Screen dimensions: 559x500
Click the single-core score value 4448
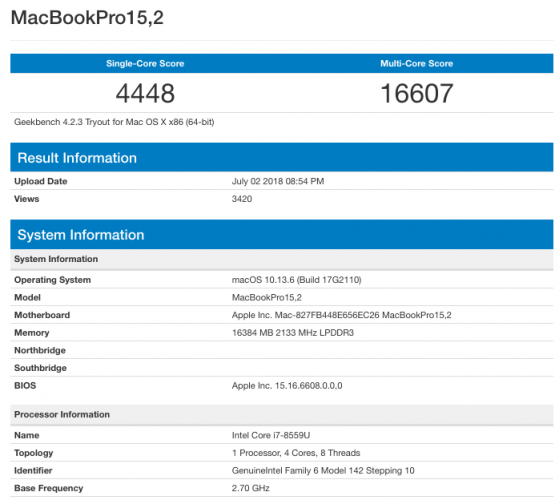(145, 93)
